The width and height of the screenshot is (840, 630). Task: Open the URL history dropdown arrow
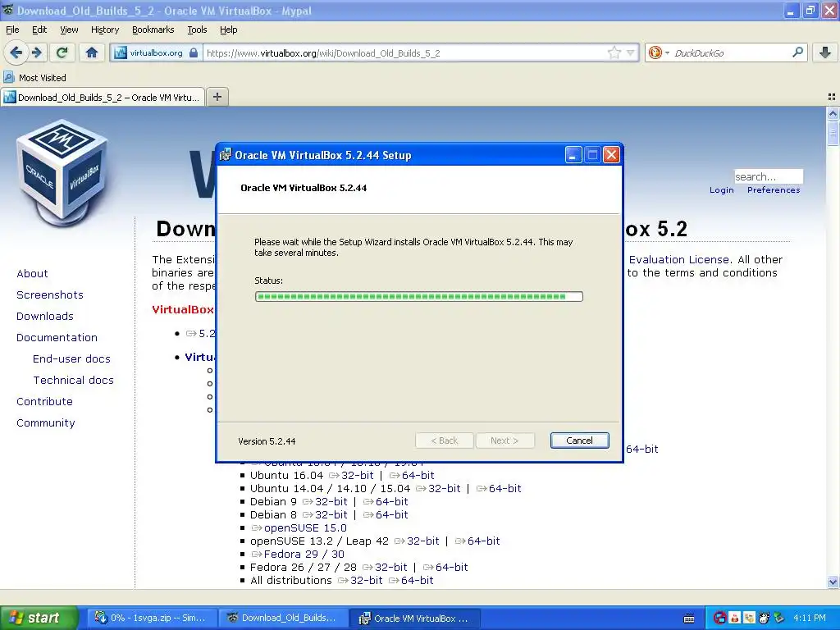(631, 53)
